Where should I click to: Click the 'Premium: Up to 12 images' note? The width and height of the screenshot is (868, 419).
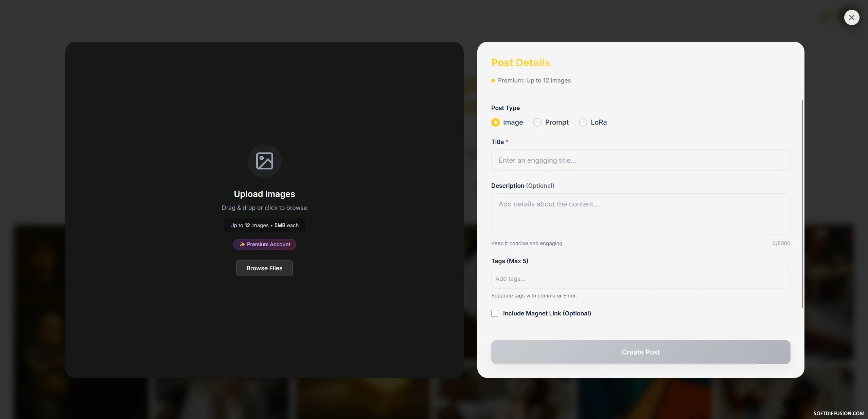(534, 80)
